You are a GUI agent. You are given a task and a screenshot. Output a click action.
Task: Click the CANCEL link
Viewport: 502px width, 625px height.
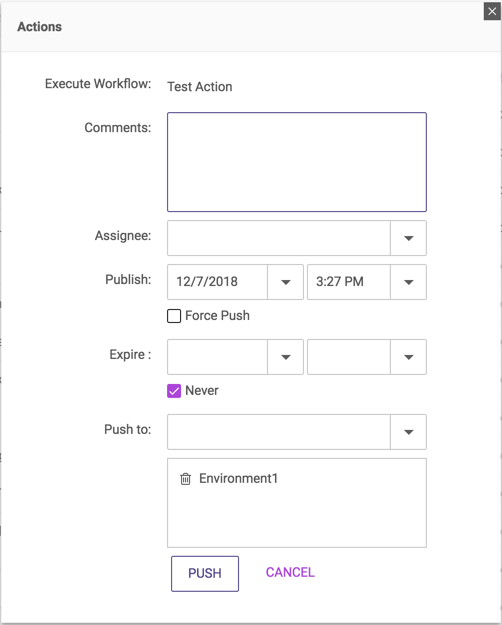tap(290, 572)
